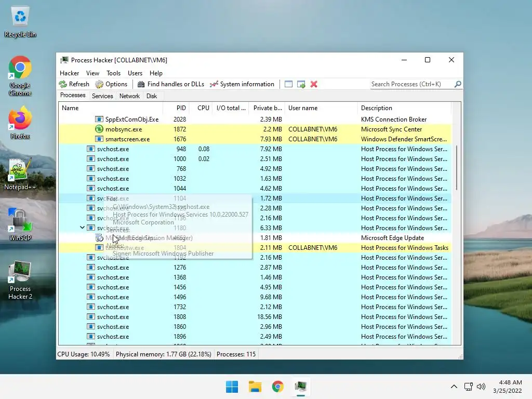Sort by the Name column header

point(111,108)
